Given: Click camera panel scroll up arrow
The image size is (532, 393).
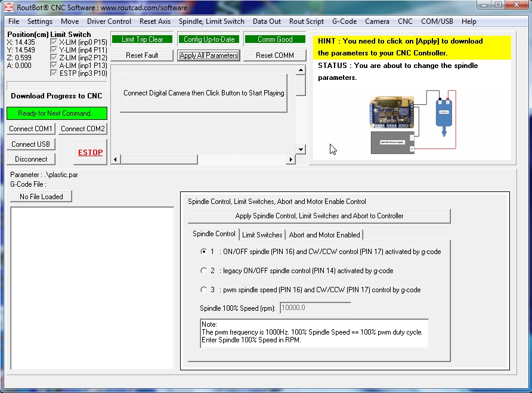Looking at the screenshot, I should pos(301,70).
